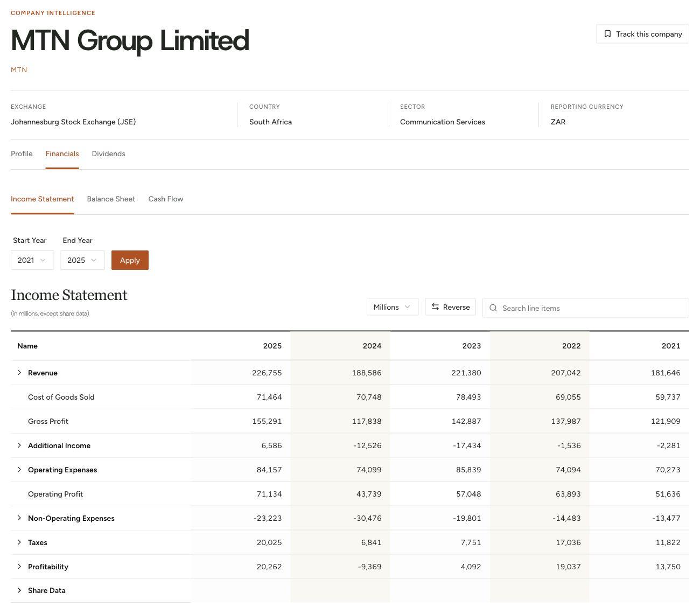Open the Cash Flow tab
This screenshot has width=700, height=614.
click(166, 199)
